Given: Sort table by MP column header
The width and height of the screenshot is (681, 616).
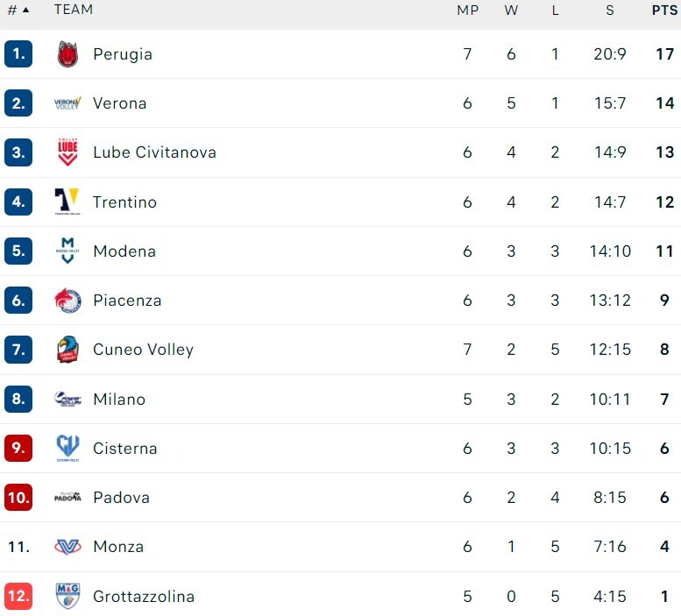Looking at the screenshot, I should click(467, 11).
